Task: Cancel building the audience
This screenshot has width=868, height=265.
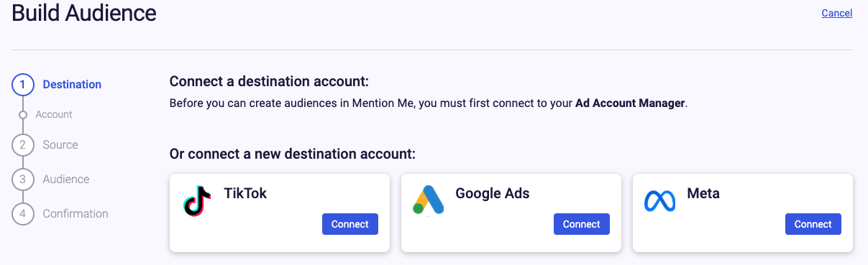Action: tap(837, 13)
